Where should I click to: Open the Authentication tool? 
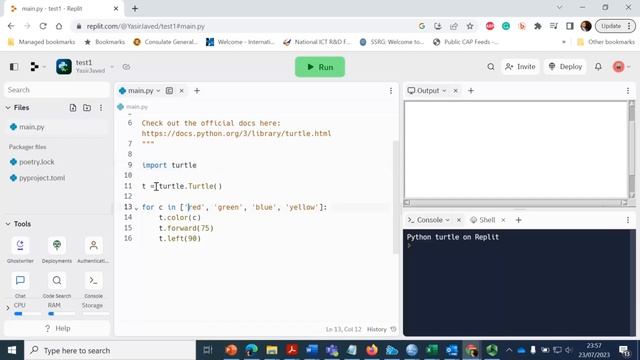click(93, 249)
